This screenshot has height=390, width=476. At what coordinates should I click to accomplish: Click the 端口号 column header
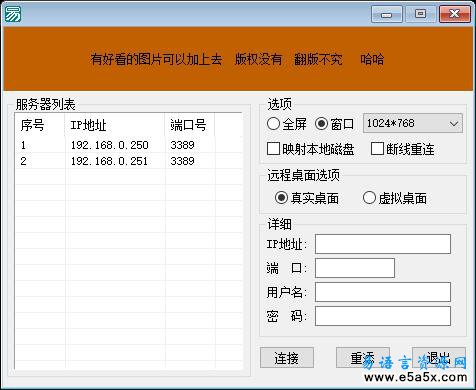(x=189, y=125)
